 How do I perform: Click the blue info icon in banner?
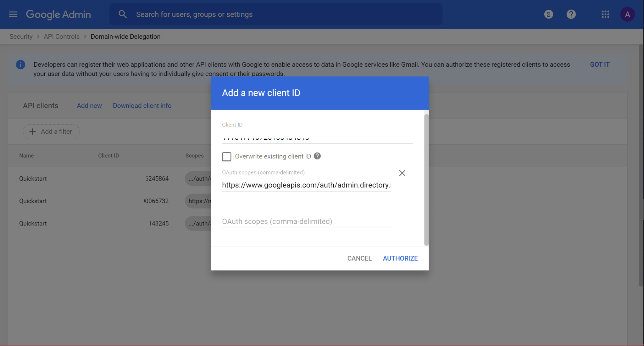(20, 64)
